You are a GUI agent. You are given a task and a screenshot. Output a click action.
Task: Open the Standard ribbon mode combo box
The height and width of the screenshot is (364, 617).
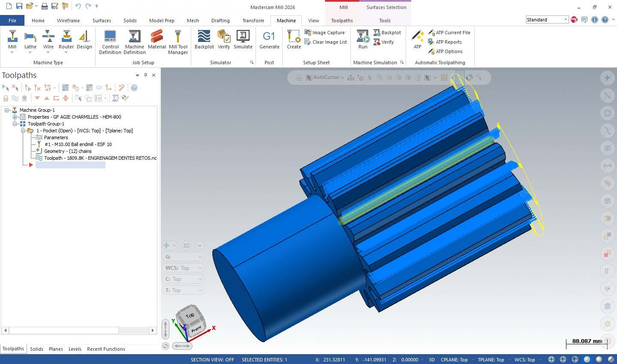tap(547, 20)
